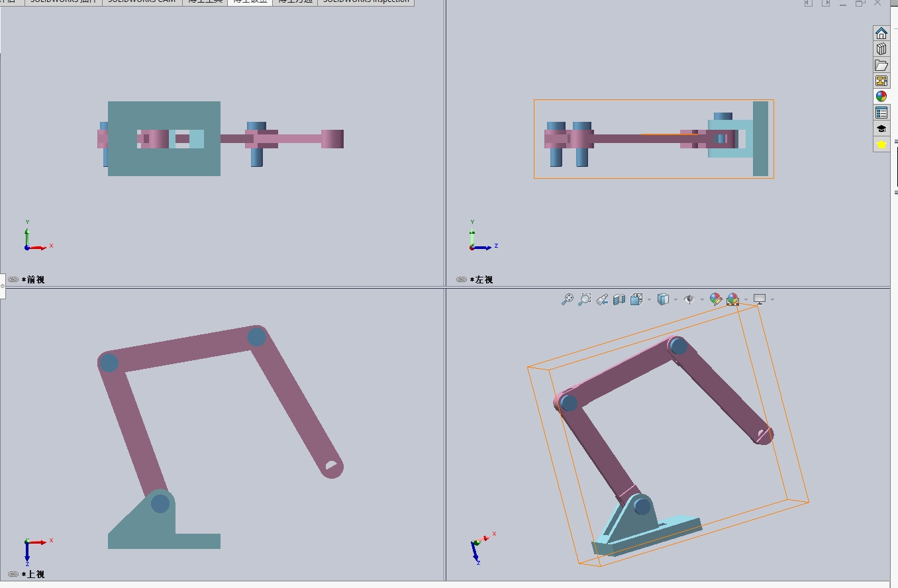Toggle the Section View tool

coord(619,299)
